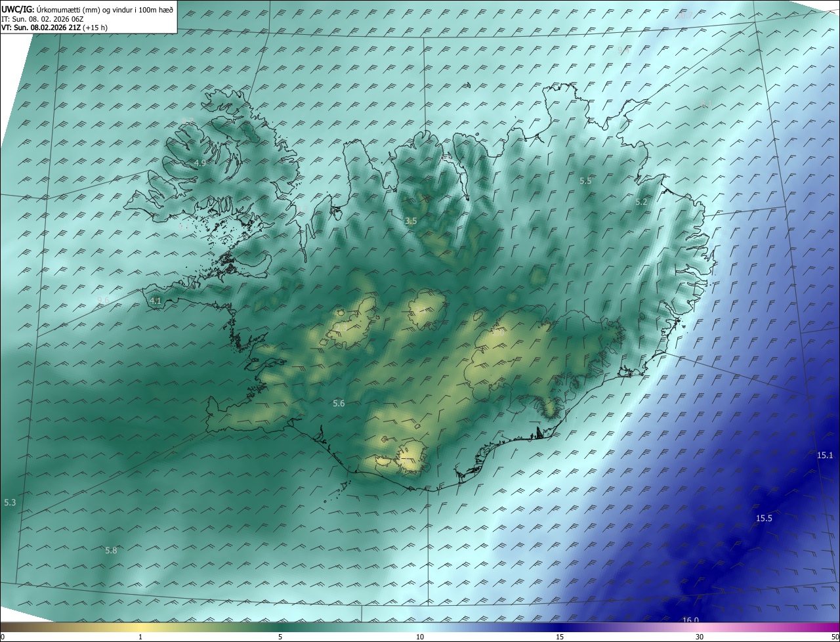The height and width of the screenshot is (642, 840).
Task: Click the 5.5 value in northeast Iceland
Action: [x=585, y=181]
